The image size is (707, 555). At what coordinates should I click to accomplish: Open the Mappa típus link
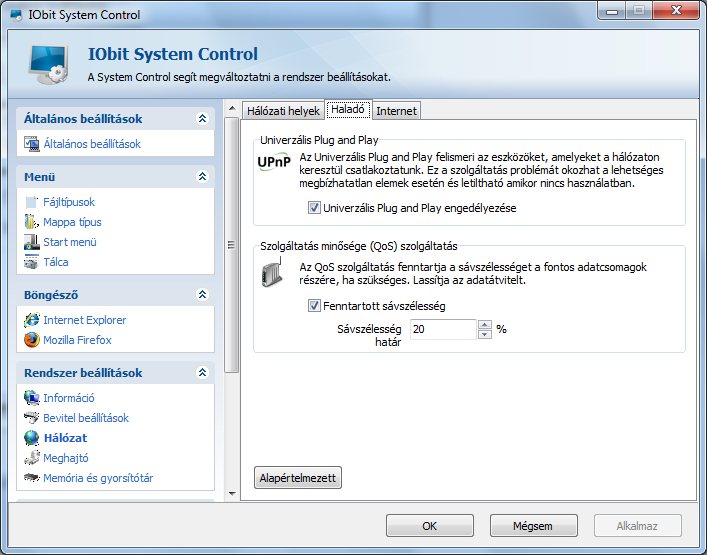72,222
